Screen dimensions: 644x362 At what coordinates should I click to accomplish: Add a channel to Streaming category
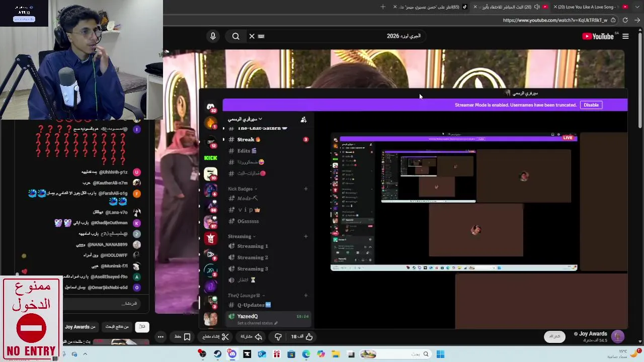305,236
